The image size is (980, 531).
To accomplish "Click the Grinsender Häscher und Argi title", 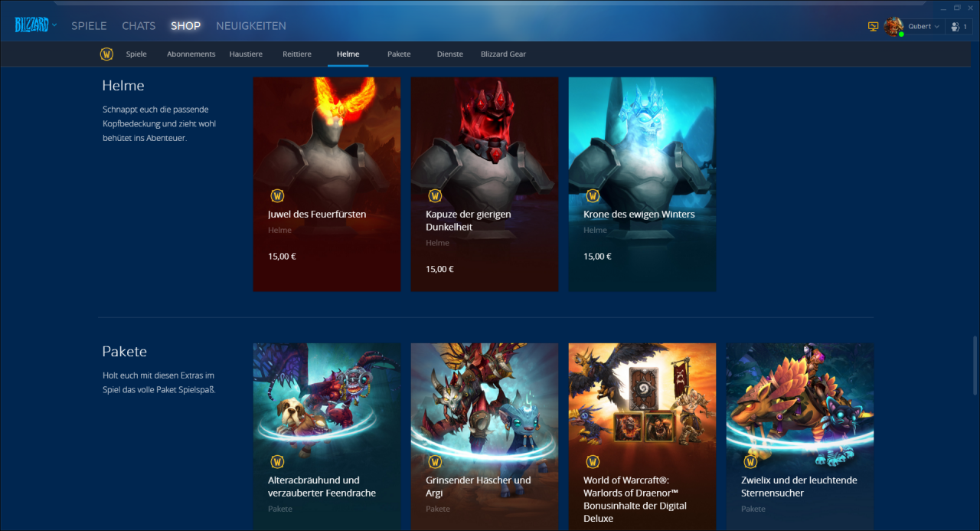I will (479, 487).
